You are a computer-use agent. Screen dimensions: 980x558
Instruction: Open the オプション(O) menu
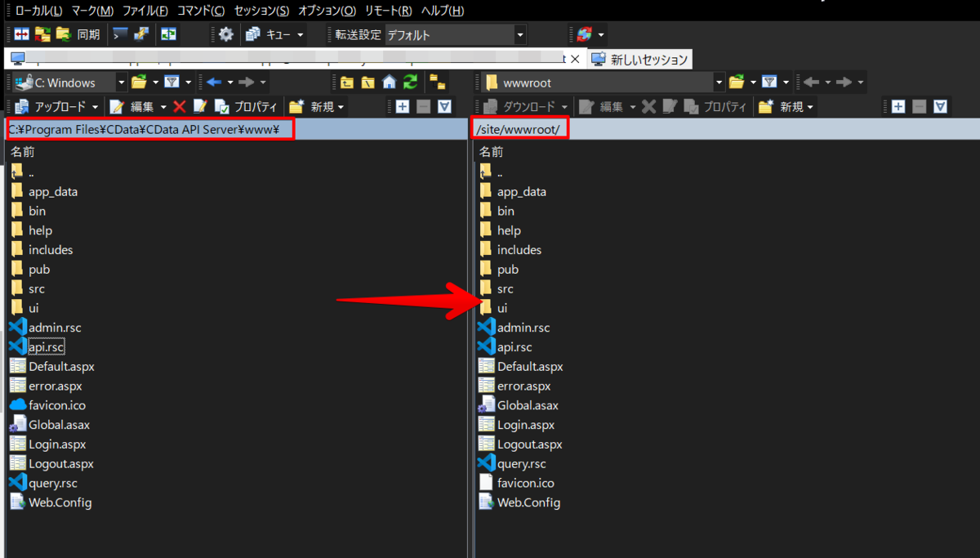click(327, 11)
